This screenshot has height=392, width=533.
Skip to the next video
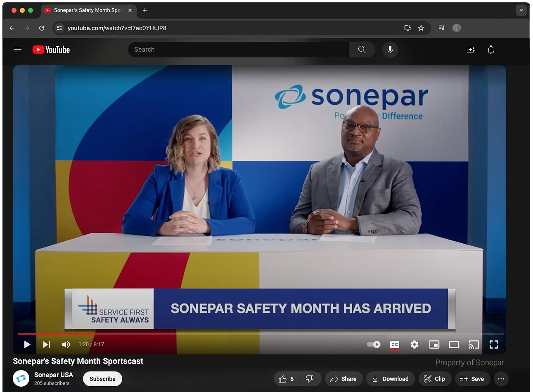47,344
